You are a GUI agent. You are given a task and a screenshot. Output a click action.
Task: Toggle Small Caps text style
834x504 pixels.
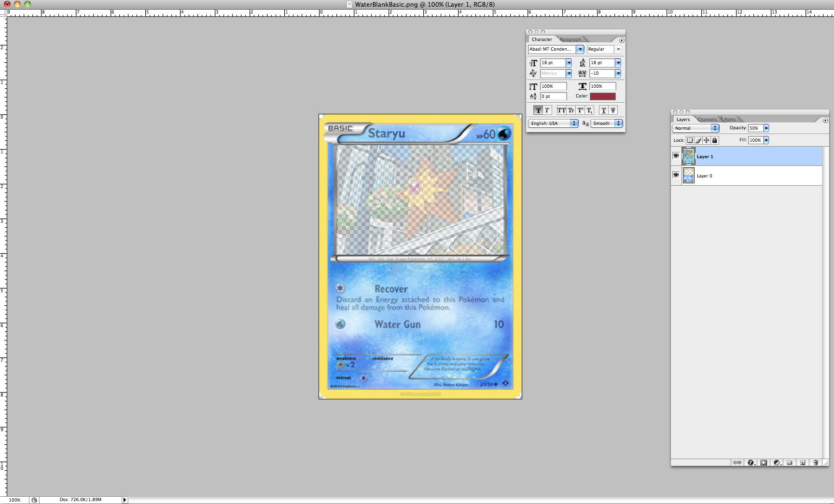571,110
